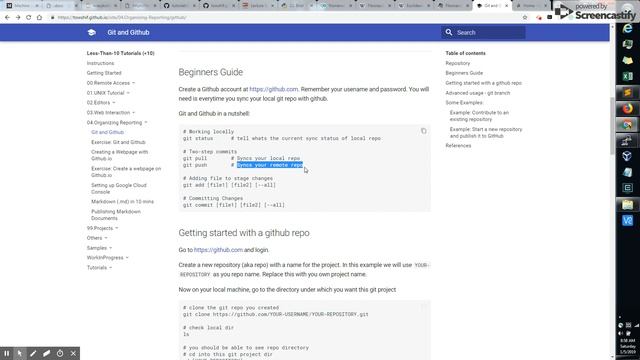Switch to the active Git and Github tab

pos(490,6)
